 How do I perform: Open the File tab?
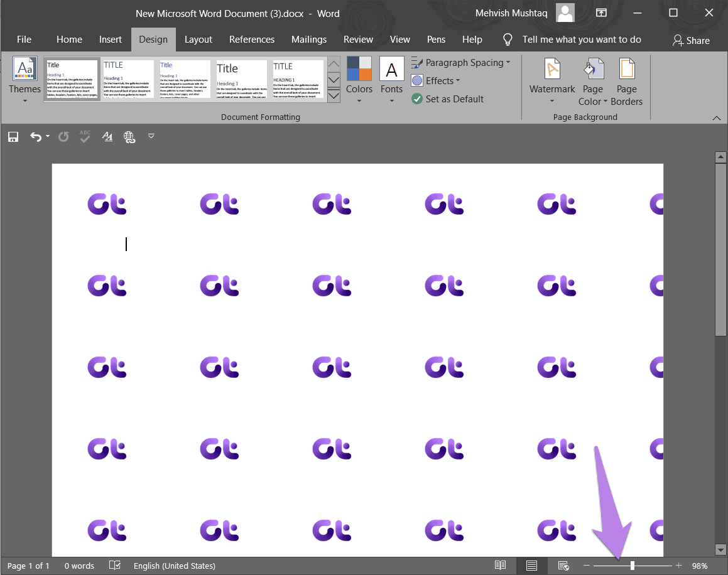(24, 40)
